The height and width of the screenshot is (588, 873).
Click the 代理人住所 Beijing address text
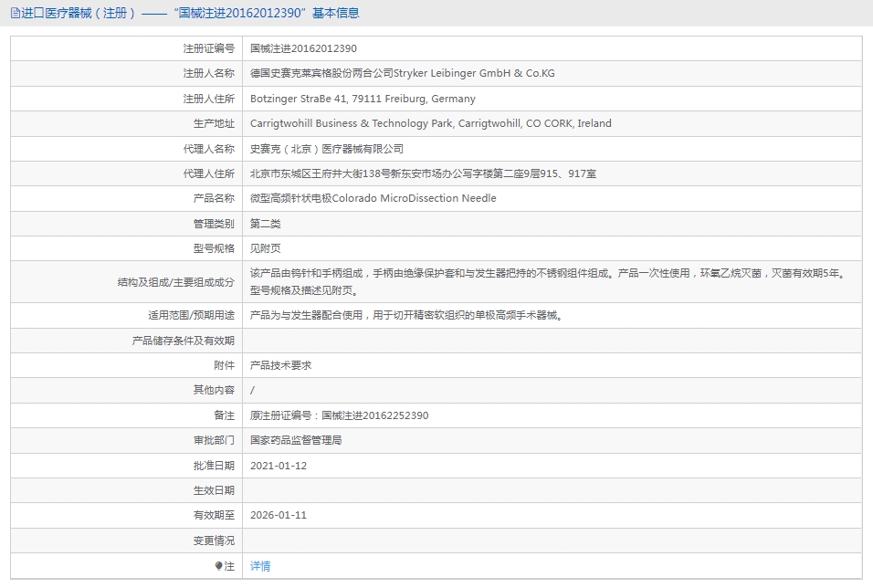coord(423,173)
